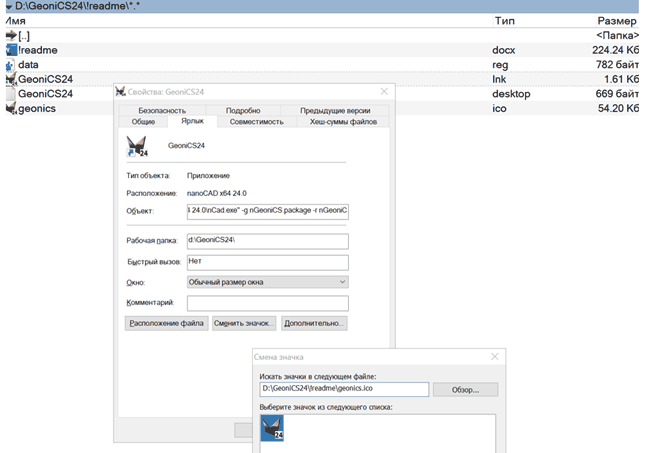
Task: Sort by the Тип column header
Action: pos(505,21)
